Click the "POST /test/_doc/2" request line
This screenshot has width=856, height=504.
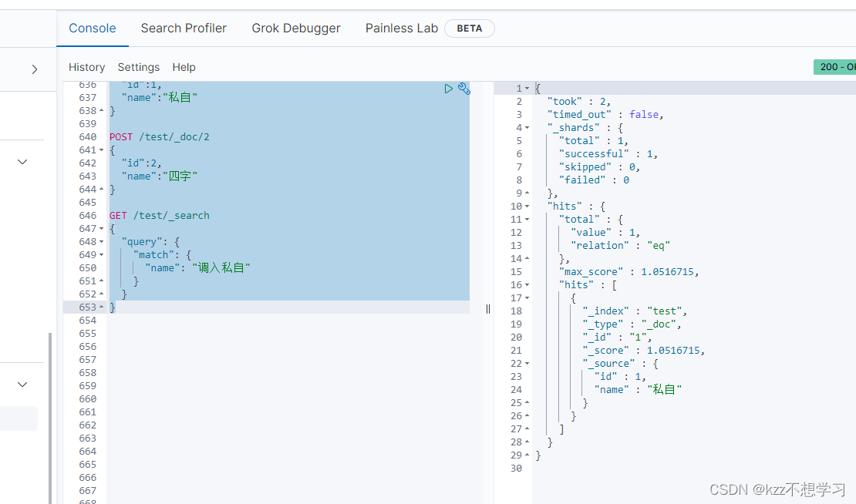(x=160, y=137)
